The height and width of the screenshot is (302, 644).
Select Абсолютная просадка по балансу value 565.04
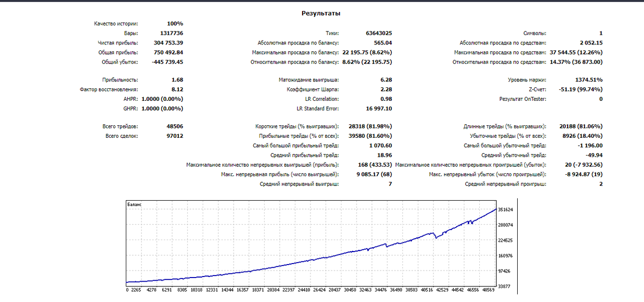pos(383,43)
